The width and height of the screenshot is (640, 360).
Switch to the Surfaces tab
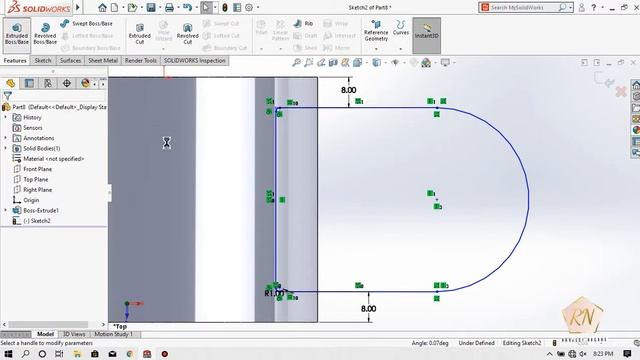70,60
